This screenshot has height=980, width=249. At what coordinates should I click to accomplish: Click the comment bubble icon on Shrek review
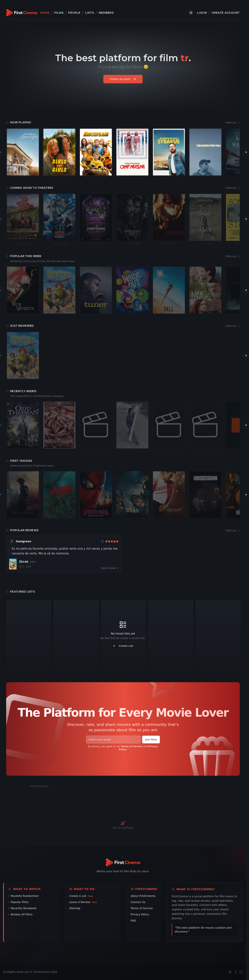[x=27, y=567]
